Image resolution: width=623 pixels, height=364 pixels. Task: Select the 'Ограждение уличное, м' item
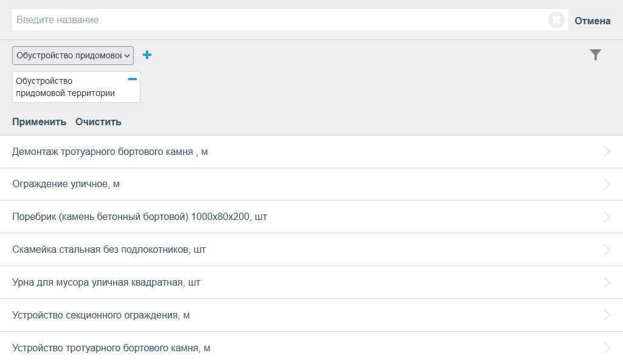click(x=66, y=184)
